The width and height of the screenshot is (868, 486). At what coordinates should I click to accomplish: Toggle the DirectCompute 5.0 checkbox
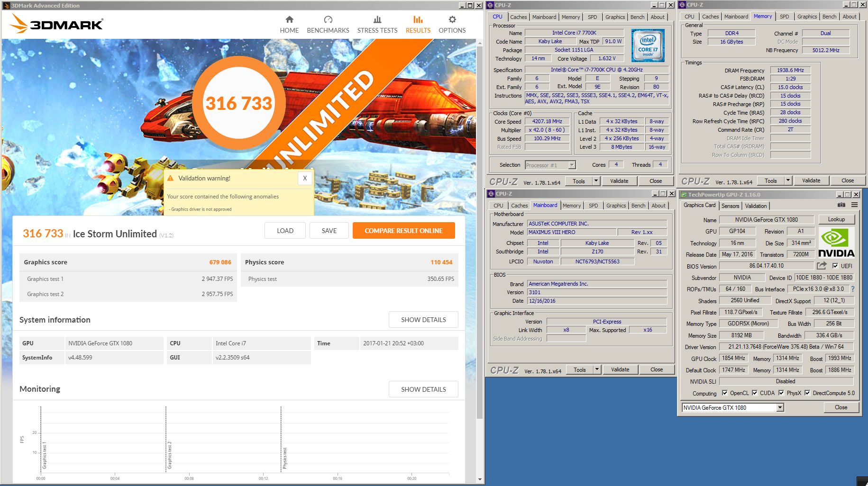coord(807,393)
